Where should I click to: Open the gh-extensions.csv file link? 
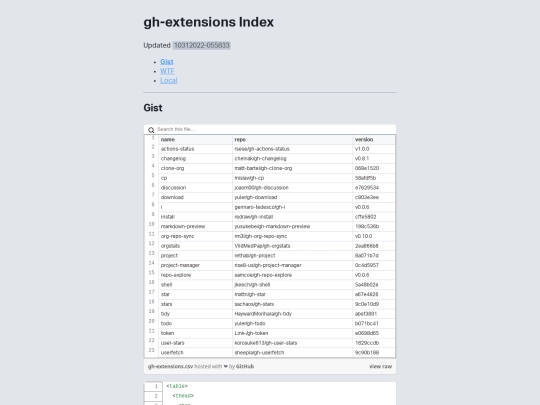point(170,366)
